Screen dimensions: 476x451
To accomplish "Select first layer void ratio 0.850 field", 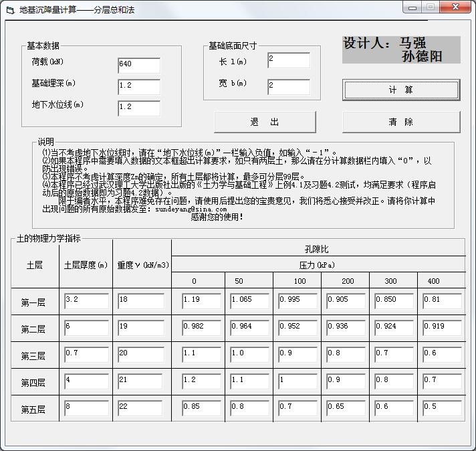I will 394,301.
